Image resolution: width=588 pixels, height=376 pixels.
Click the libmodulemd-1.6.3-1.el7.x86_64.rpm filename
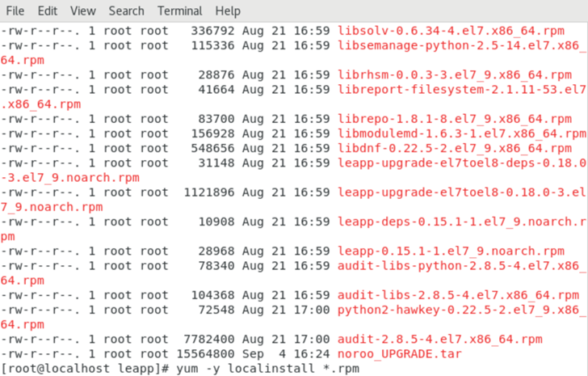pyautogui.click(x=459, y=133)
